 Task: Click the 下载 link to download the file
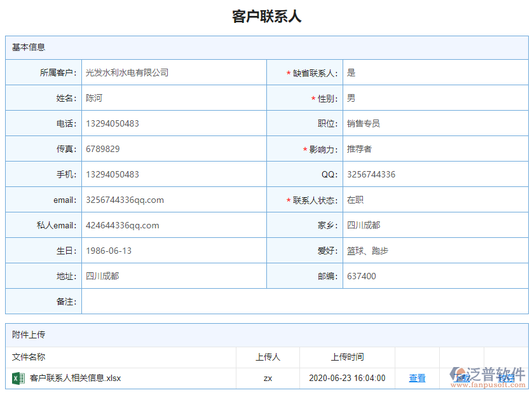pos(462,377)
